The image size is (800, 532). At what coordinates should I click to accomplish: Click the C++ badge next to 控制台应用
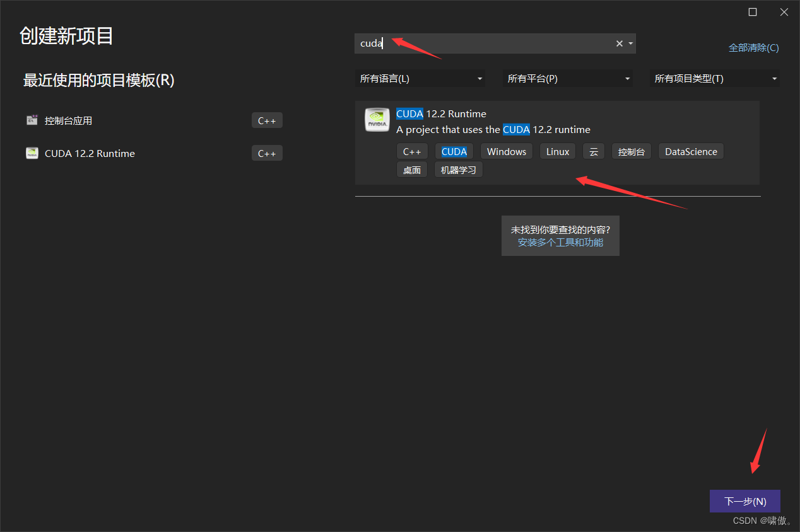[267, 120]
